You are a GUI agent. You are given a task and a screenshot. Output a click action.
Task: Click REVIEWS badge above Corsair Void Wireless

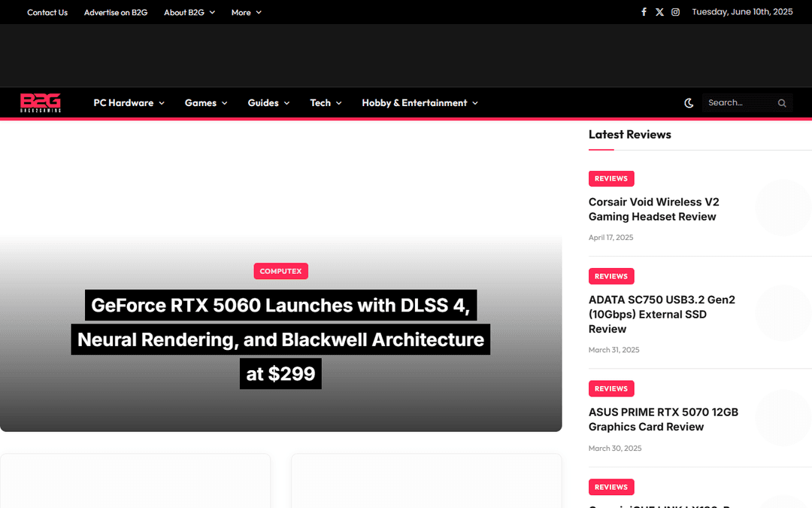(611, 178)
